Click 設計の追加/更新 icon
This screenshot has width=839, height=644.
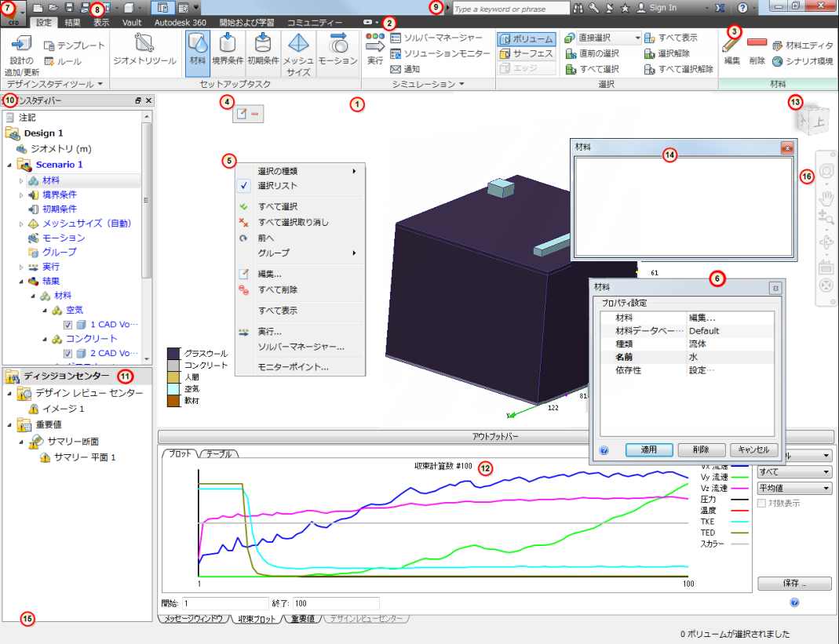coord(21,55)
